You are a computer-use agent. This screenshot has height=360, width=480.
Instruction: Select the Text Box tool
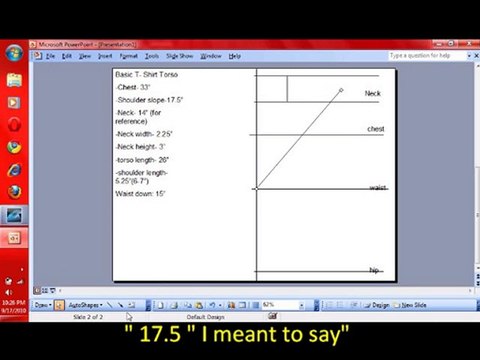tap(132, 305)
